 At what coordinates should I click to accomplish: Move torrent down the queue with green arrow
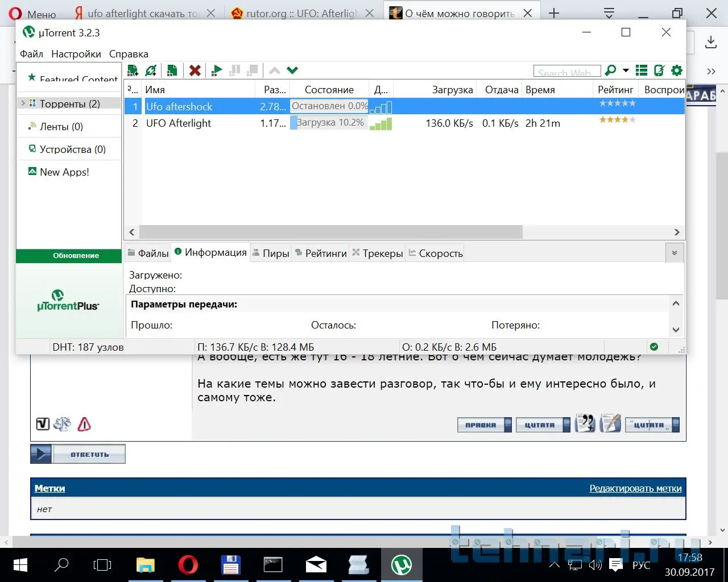[x=292, y=70]
